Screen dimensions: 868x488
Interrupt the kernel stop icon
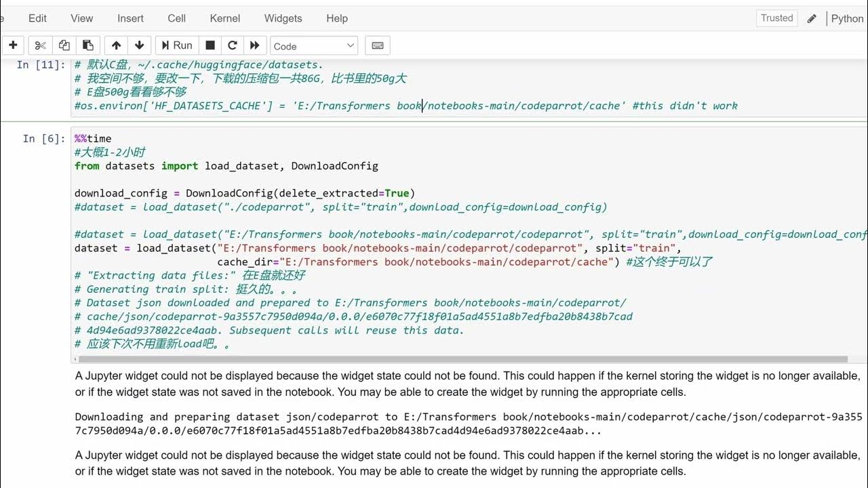click(x=210, y=45)
